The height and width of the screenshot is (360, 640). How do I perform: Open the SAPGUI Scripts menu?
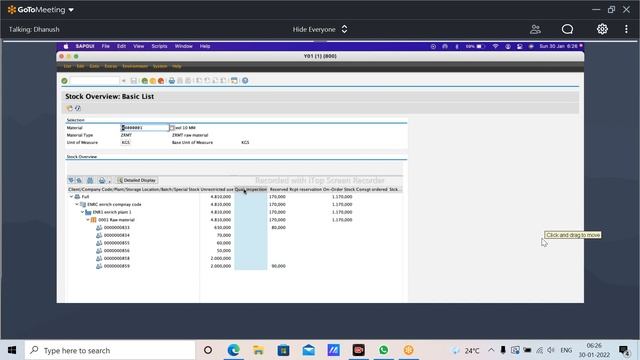click(x=159, y=46)
